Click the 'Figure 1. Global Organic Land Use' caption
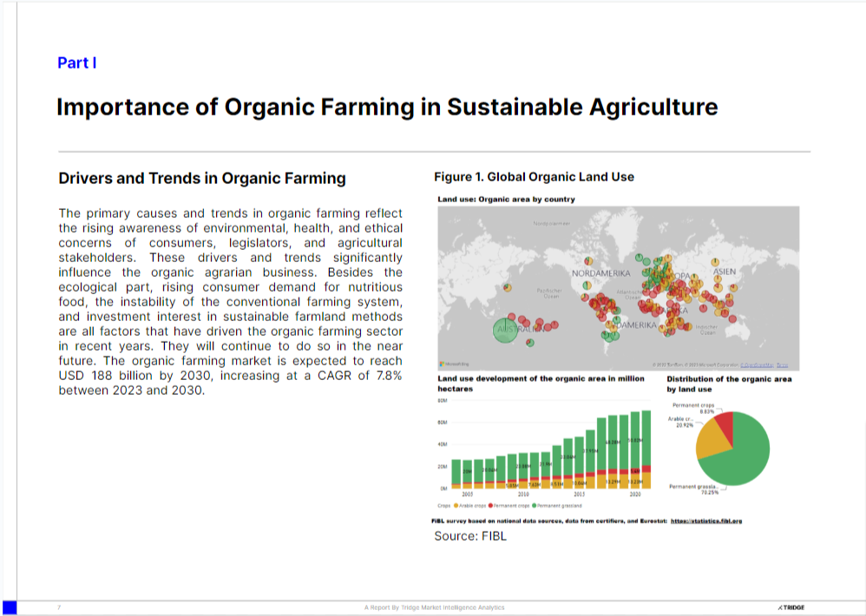Viewport: 866px width, 616px height. (534, 177)
